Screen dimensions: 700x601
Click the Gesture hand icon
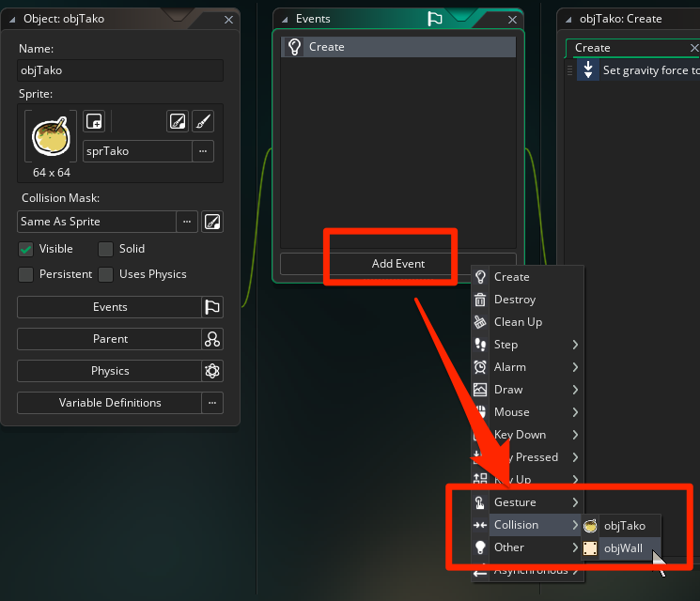click(x=480, y=502)
